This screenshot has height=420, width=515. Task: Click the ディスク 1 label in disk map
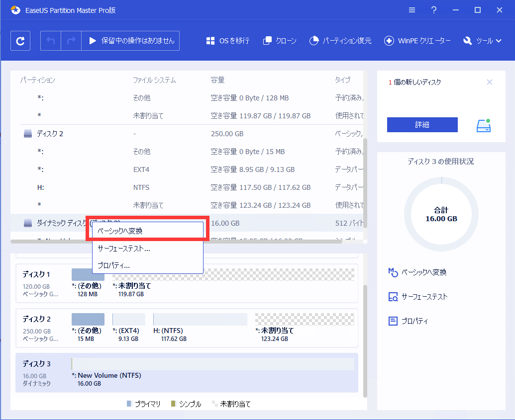tap(36, 274)
